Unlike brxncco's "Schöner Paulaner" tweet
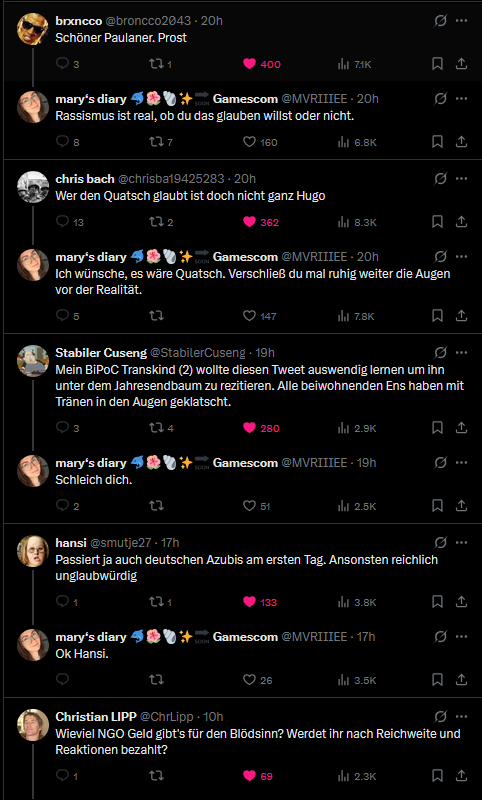The width and height of the screenshot is (482, 800). click(262, 64)
